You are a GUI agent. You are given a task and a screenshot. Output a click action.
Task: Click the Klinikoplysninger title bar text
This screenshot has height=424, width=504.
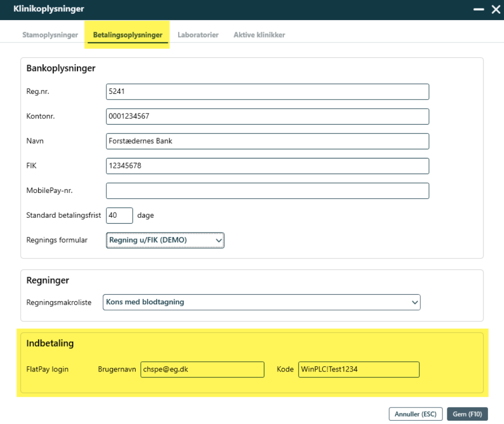click(x=49, y=10)
